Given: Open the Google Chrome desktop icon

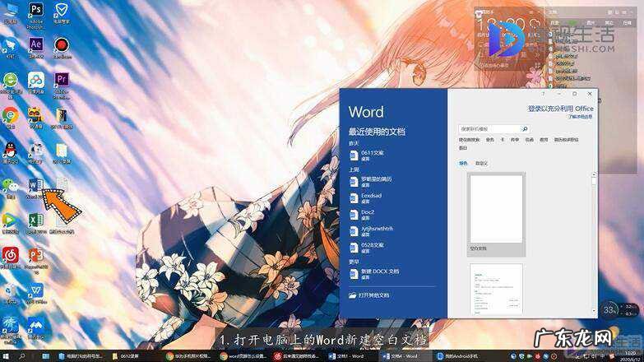Looking at the screenshot, I should click(x=10, y=114).
